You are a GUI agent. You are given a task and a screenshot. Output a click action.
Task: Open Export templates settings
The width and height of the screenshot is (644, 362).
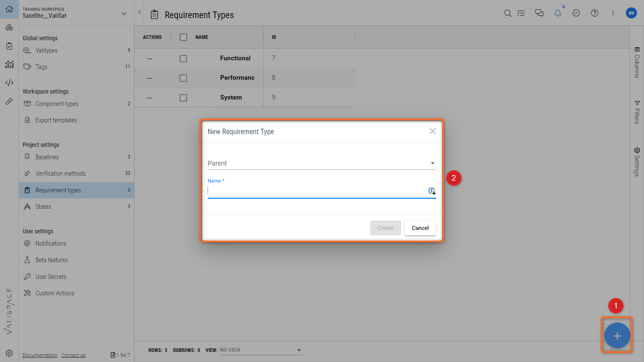point(76,120)
